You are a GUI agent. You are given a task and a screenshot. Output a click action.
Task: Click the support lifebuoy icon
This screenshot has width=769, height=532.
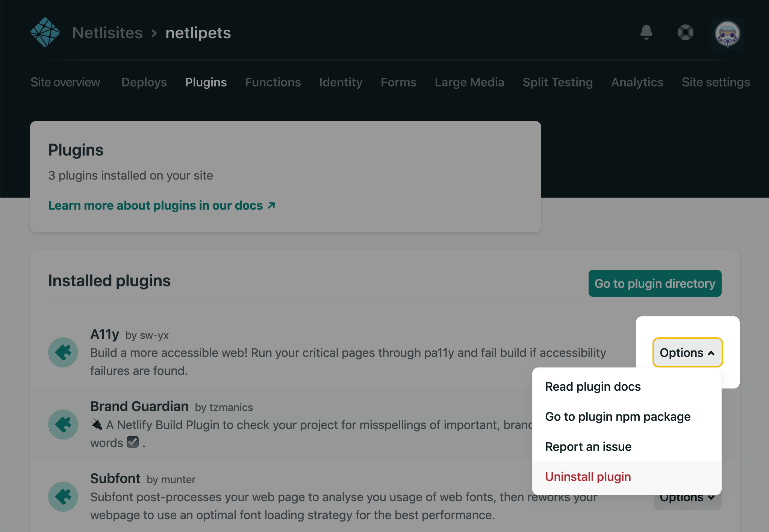685,32
